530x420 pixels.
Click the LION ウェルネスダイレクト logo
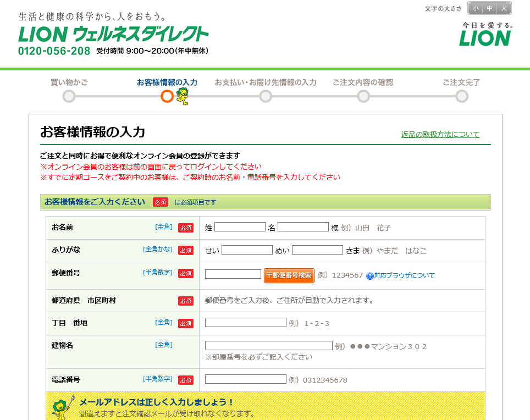click(113, 34)
